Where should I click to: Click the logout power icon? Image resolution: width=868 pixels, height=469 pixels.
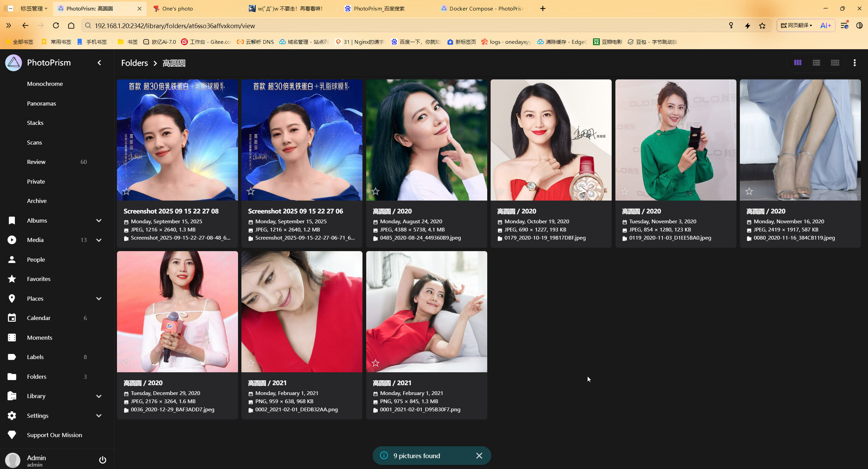coord(102,460)
